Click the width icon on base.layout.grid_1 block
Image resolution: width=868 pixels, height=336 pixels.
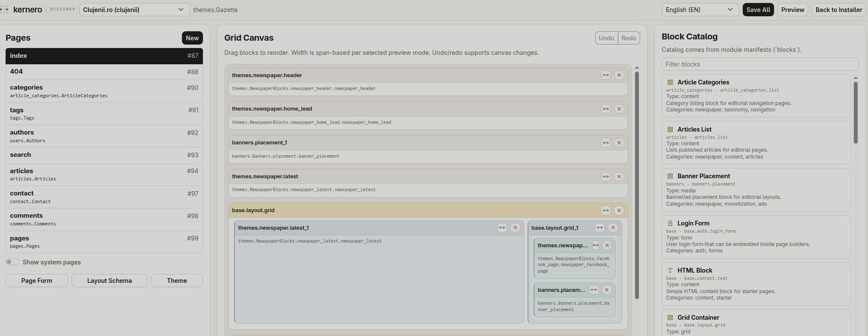pyautogui.click(x=599, y=228)
